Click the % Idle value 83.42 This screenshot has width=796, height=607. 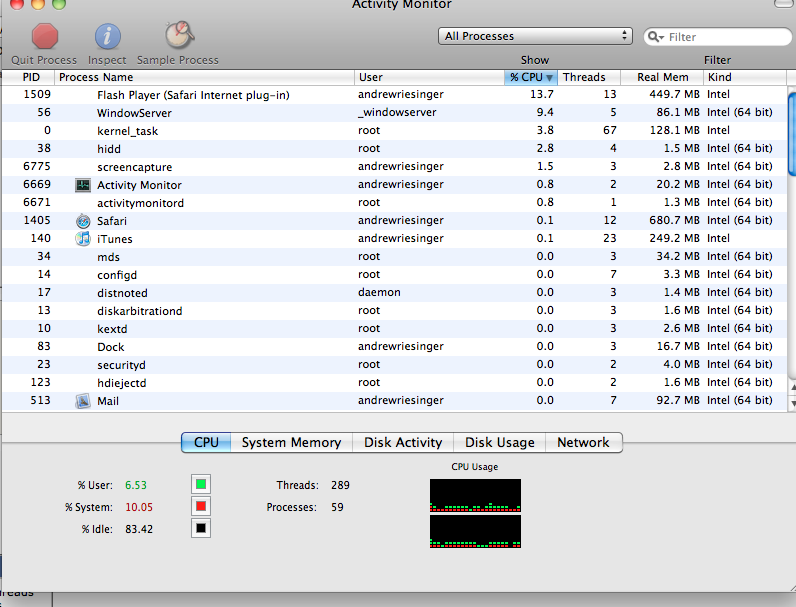(x=139, y=529)
